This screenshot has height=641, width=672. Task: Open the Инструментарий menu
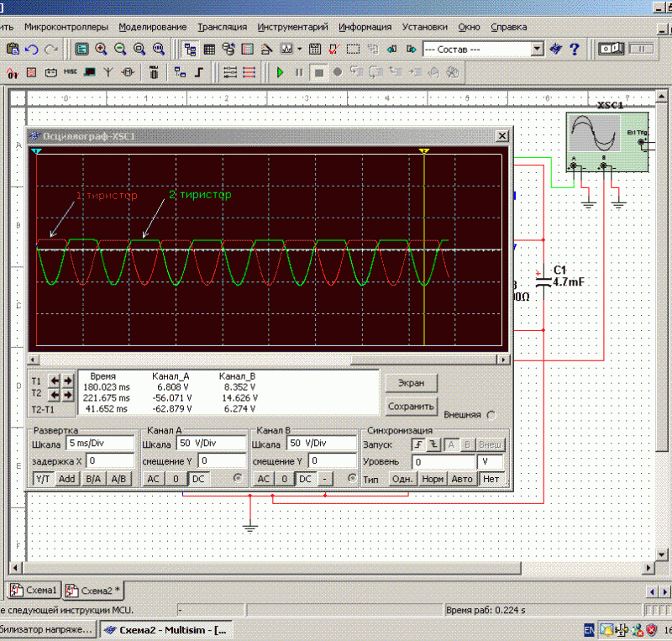[293, 27]
